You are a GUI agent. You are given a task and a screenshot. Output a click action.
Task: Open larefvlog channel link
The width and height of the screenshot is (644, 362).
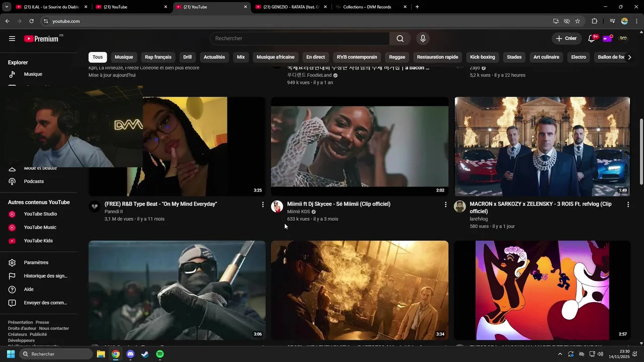[x=479, y=219]
